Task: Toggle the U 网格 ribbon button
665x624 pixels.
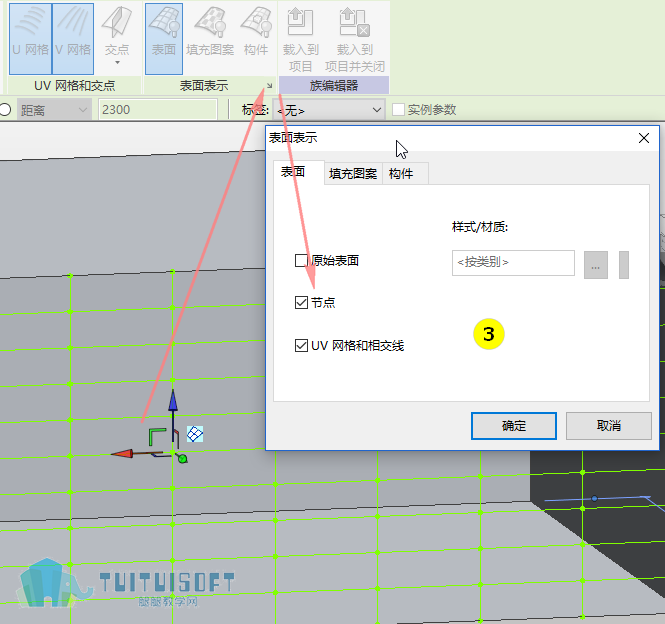Action: [x=31, y=39]
